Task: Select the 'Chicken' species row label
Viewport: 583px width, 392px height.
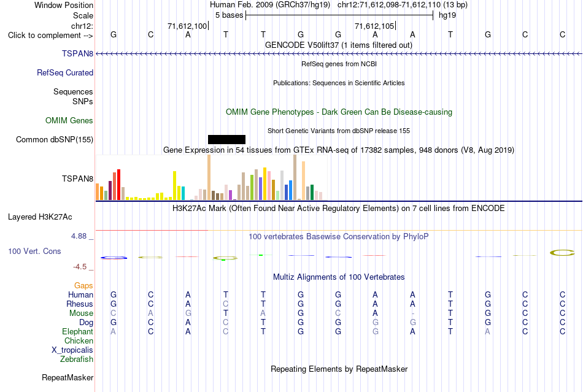Action: click(x=79, y=340)
